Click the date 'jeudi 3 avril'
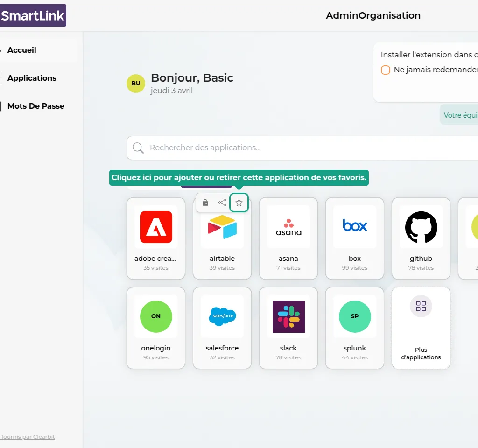 click(x=171, y=91)
